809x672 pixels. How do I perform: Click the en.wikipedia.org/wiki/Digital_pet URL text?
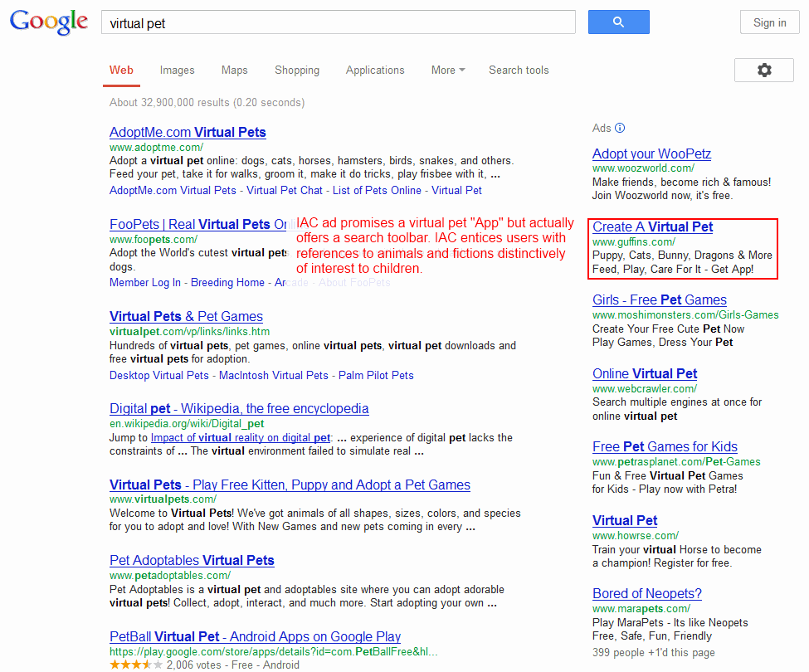(x=187, y=423)
